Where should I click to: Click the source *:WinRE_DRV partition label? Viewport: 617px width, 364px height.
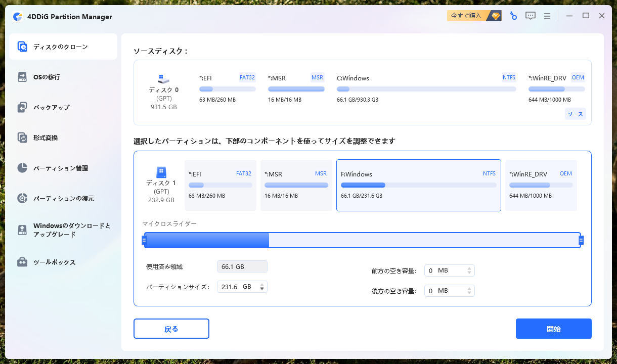(x=548, y=78)
